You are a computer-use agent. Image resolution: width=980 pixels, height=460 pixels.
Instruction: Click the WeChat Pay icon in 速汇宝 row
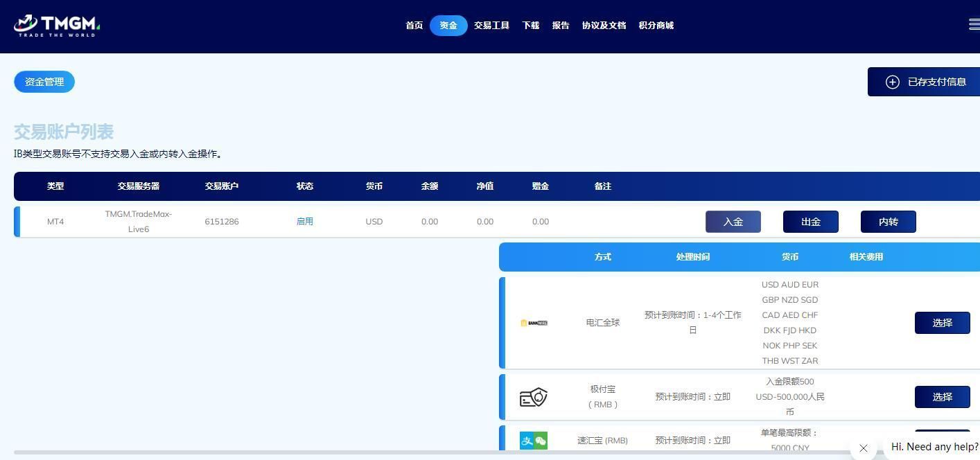coord(540,440)
